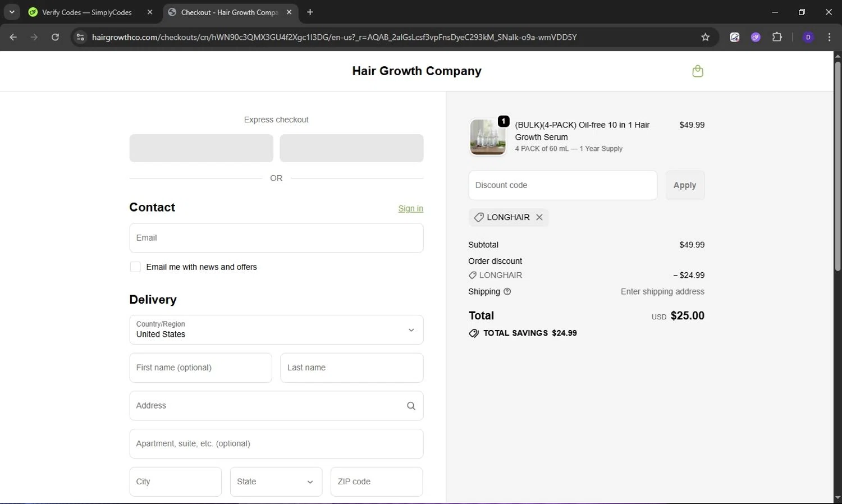Click the product price $49.99 beside the serum

(692, 125)
